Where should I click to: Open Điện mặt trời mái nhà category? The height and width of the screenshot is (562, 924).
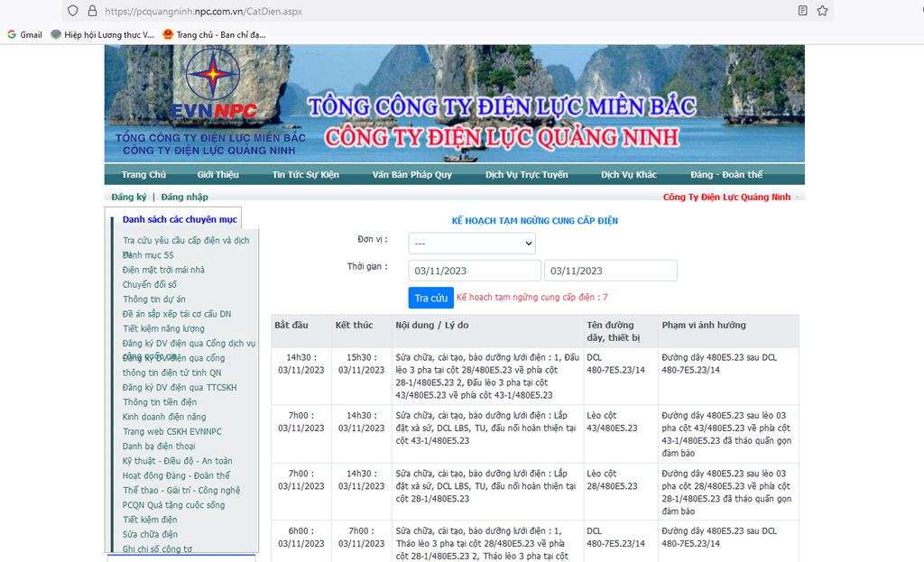pyautogui.click(x=164, y=270)
